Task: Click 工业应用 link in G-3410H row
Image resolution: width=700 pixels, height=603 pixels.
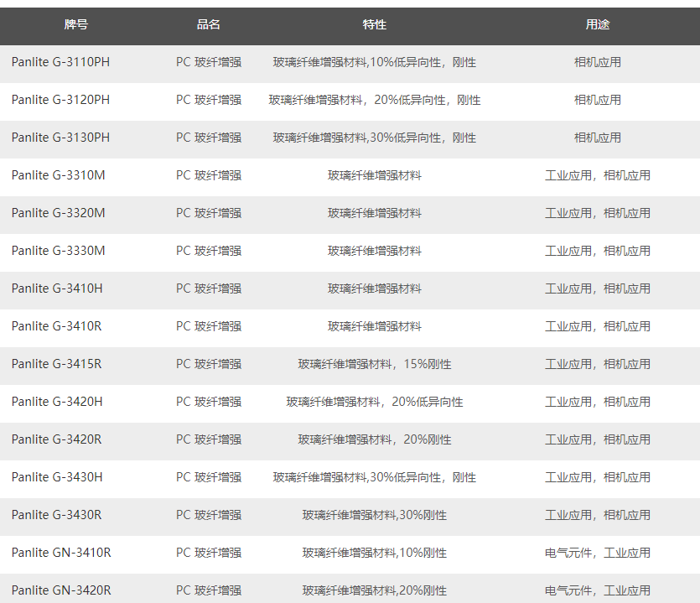Action: (x=568, y=289)
